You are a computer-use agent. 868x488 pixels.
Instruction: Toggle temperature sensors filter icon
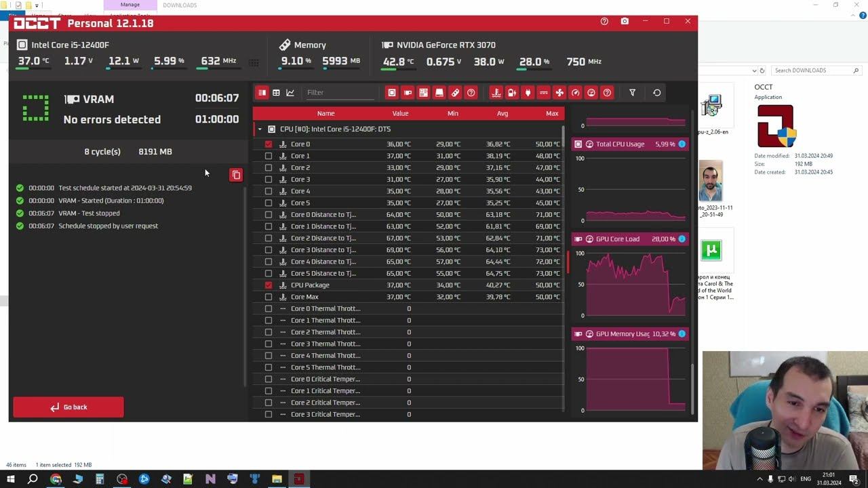[496, 93]
